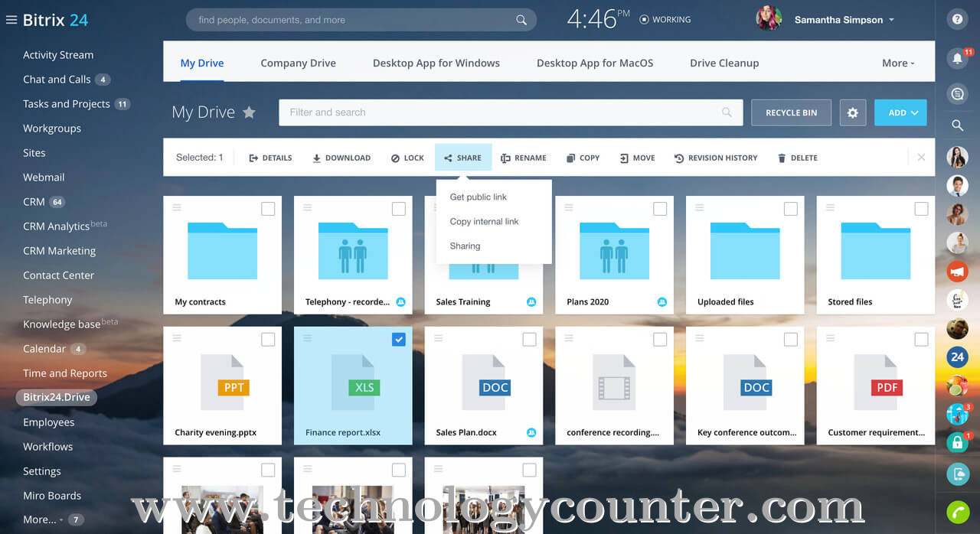Image resolution: width=980 pixels, height=534 pixels.
Task: Open Revision History
Action: (x=716, y=158)
